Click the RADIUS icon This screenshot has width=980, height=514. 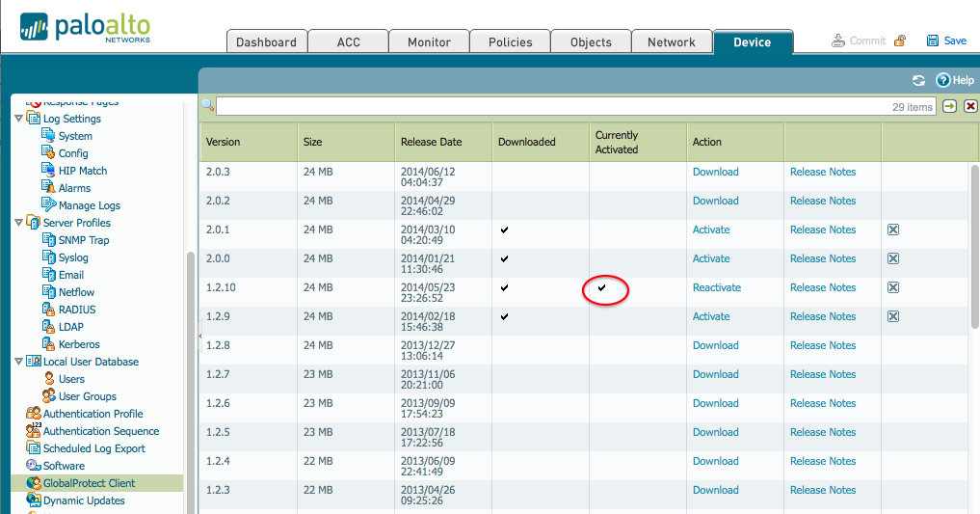[49, 309]
